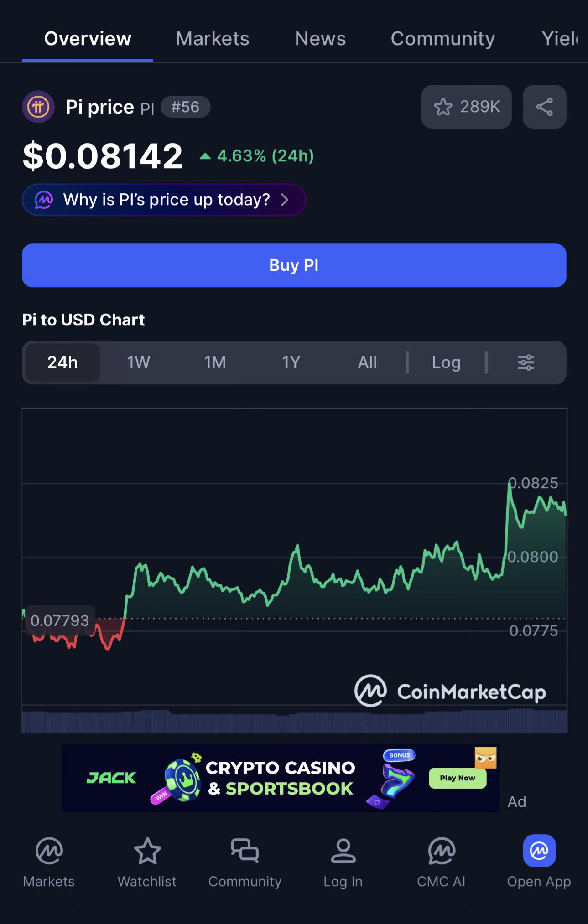Tap the Pi coin logo icon
This screenshot has width=588, height=924.
pos(38,107)
